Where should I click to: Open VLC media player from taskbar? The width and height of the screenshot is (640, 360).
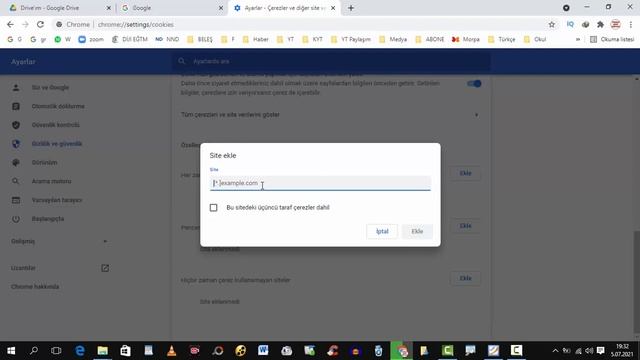tap(171, 351)
